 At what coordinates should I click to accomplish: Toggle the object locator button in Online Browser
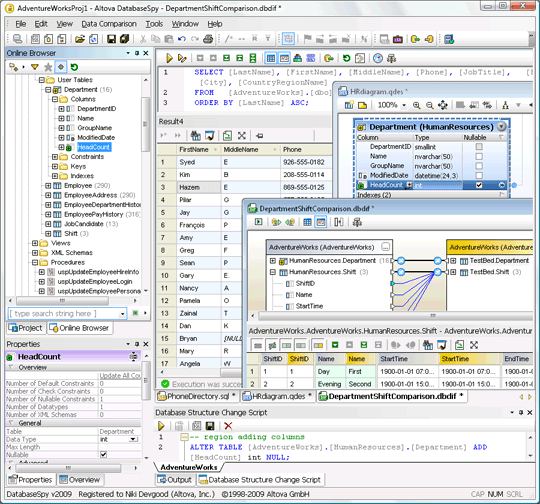[x=61, y=67]
